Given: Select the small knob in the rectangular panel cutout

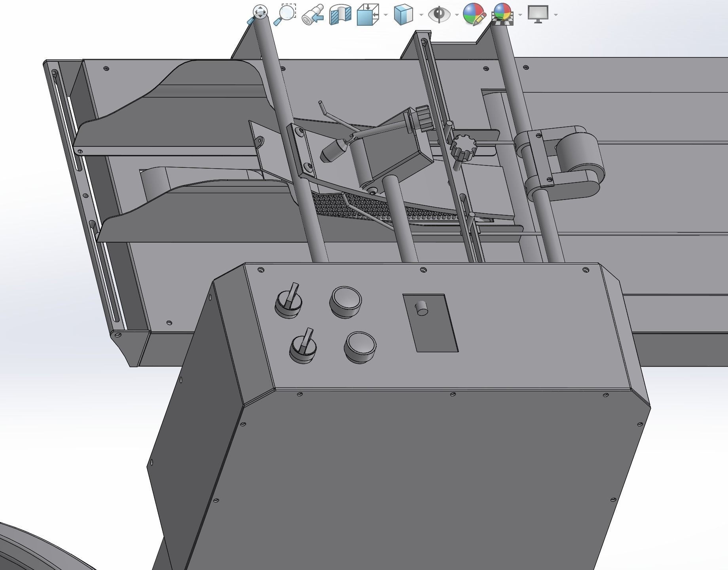Looking at the screenshot, I should [x=421, y=308].
